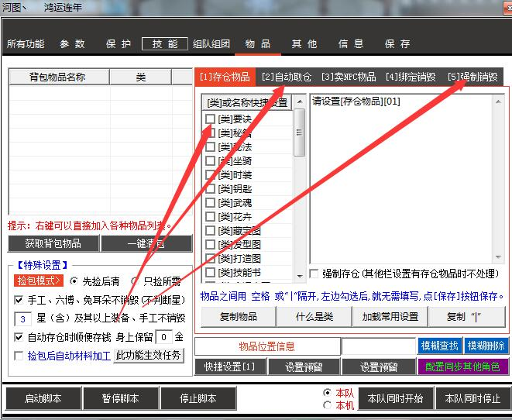Switch to the [2]自动取仓 tab
Screen dimensions: 512x420
pyautogui.click(x=286, y=77)
